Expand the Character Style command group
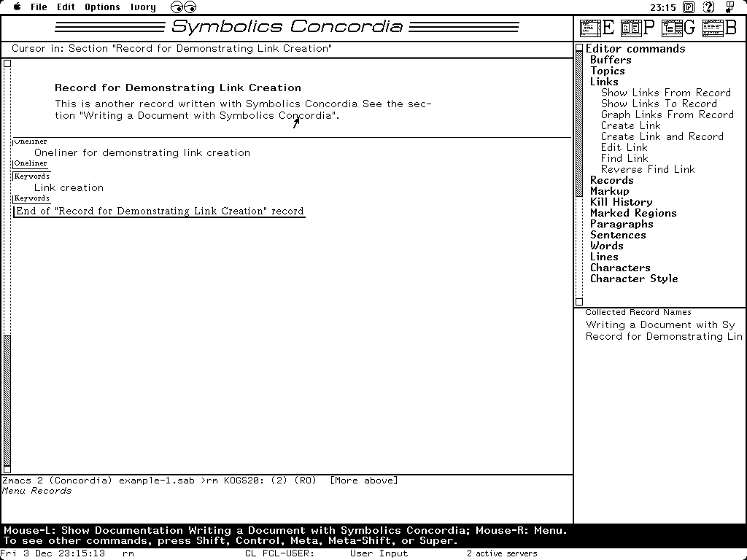This screenshot has width=747, height=560. (634, 279)
